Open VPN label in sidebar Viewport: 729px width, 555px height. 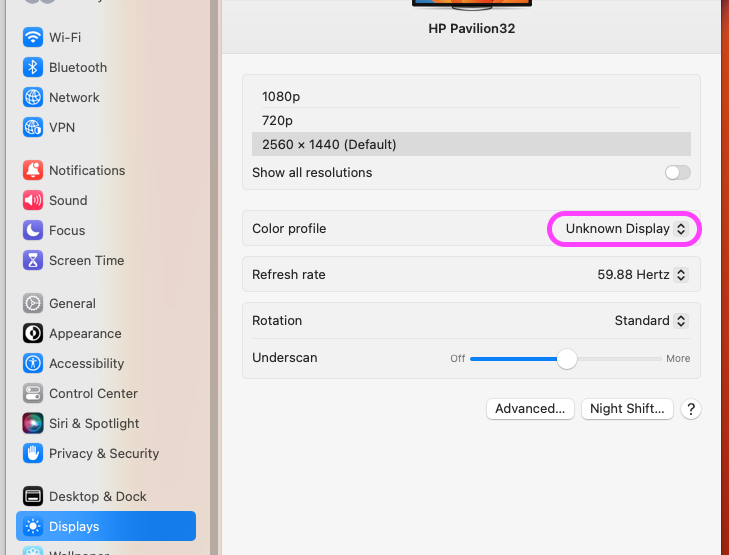point(62,127)
